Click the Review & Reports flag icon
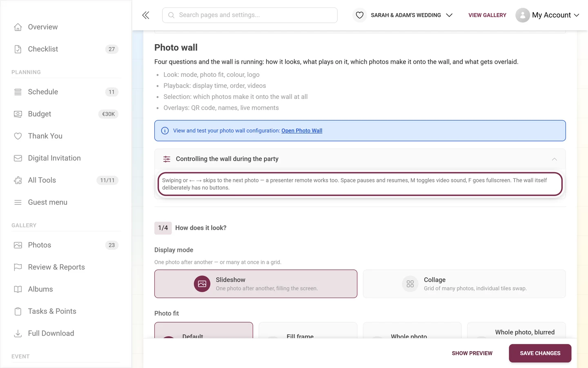 18,267
